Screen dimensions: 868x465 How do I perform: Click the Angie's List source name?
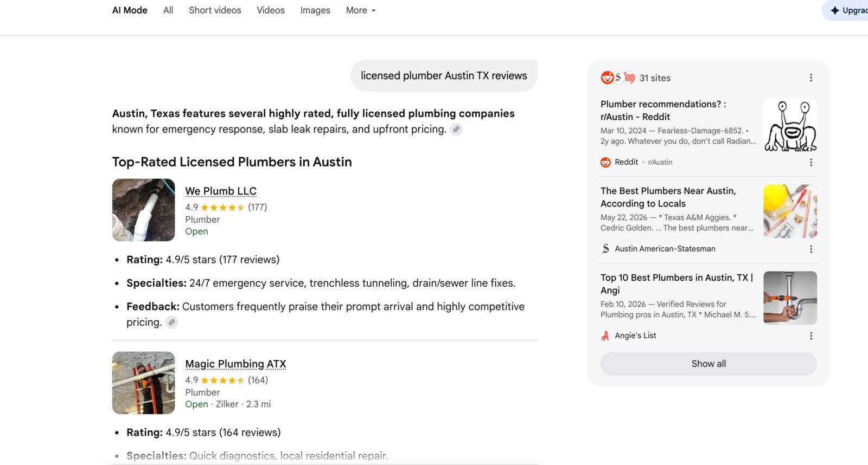(x=635, y=335)
